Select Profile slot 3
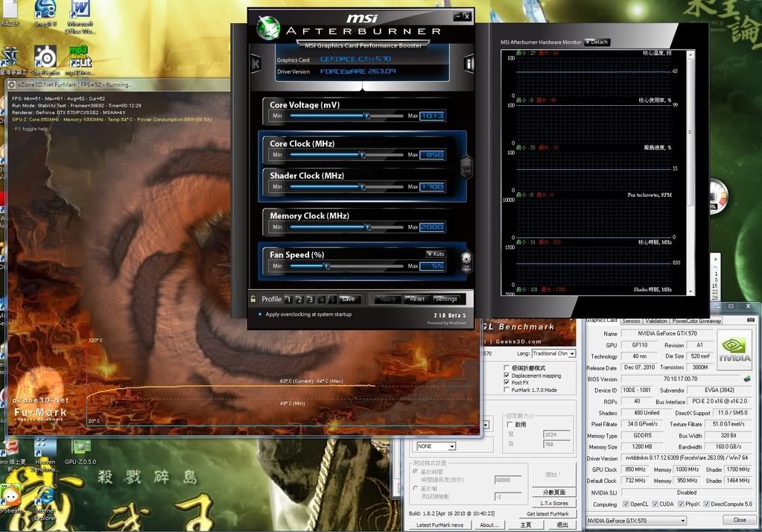The width and height of the screenshot is (762, 532). [310, 299]
